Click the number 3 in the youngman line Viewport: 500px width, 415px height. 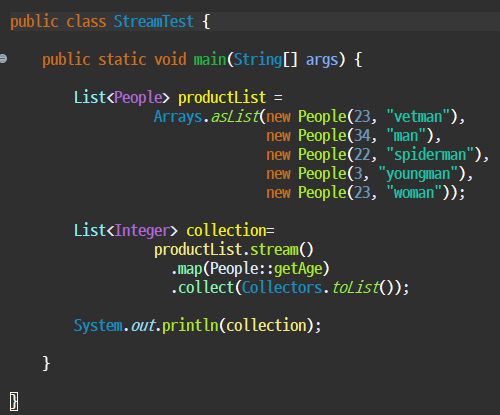[358, 174]
